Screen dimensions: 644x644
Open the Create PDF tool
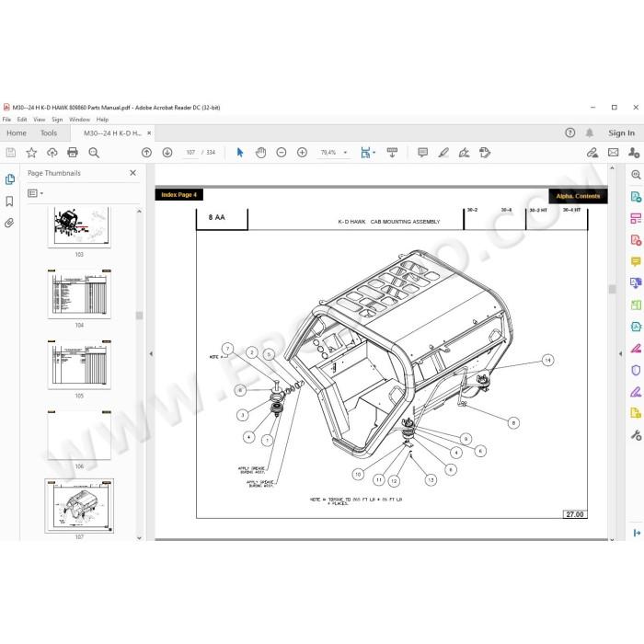coord(636,240)
